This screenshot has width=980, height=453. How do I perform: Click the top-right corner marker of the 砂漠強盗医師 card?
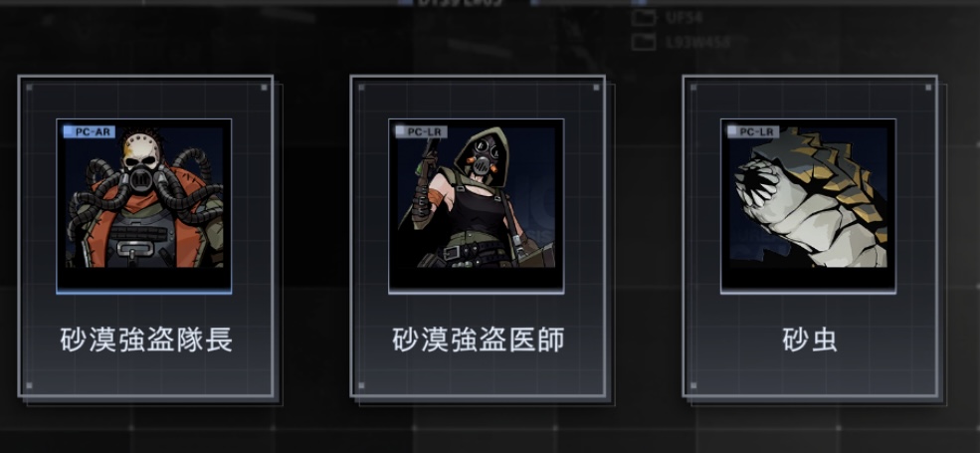(x=596, y=87)
